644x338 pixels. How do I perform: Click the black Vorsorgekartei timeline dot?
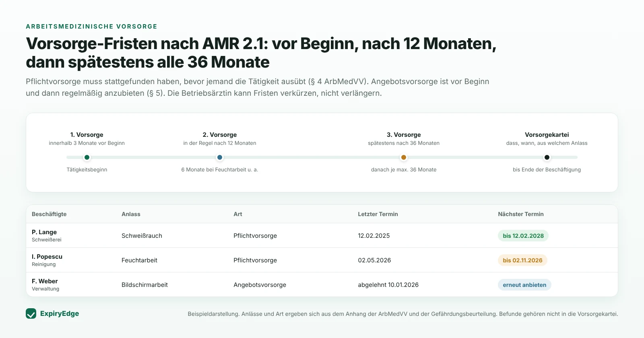(x=547, y=157)
